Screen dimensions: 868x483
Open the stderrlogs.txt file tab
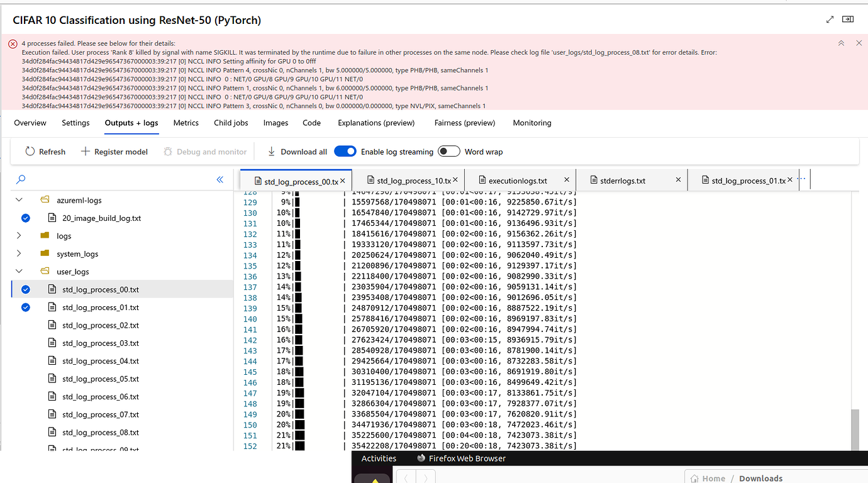(618, 180)
